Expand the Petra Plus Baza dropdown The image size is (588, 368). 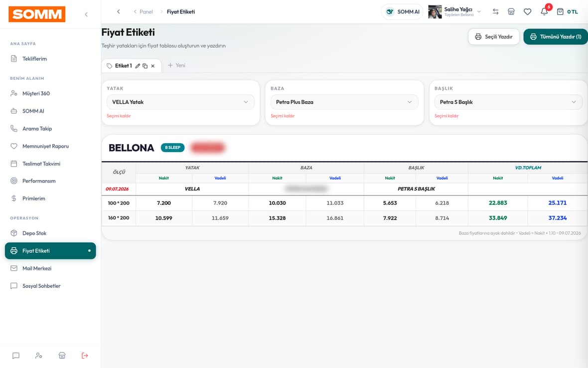(x=344, y=102)
